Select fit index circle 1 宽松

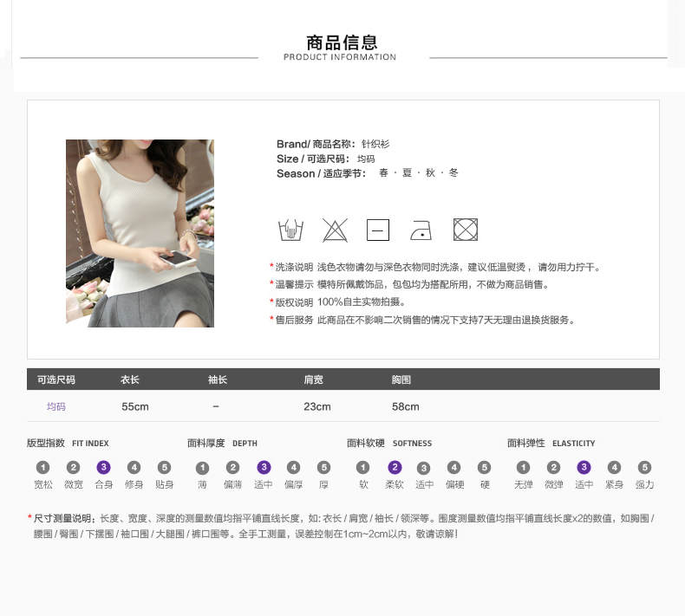[x=43, y=468]
